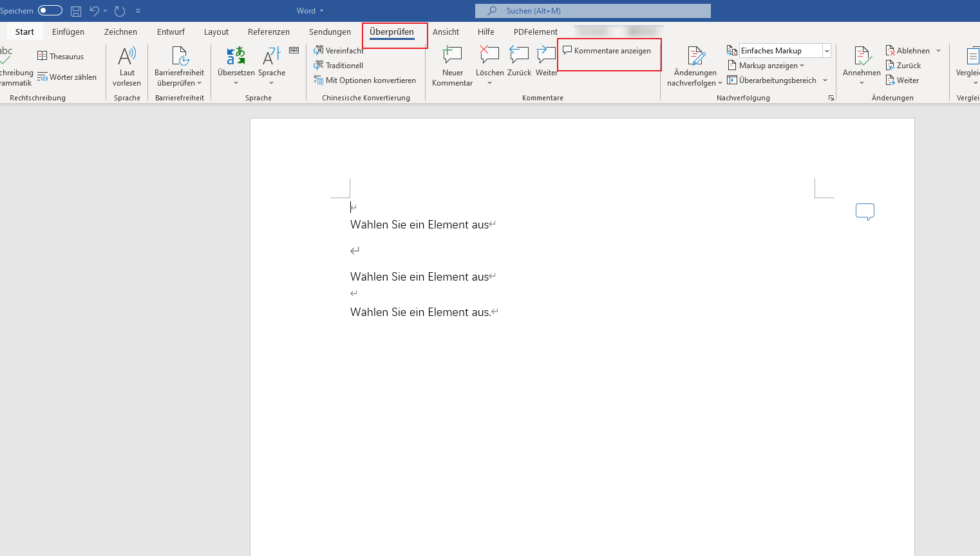Open the Hilfe tab

click(x=486, y=32)
